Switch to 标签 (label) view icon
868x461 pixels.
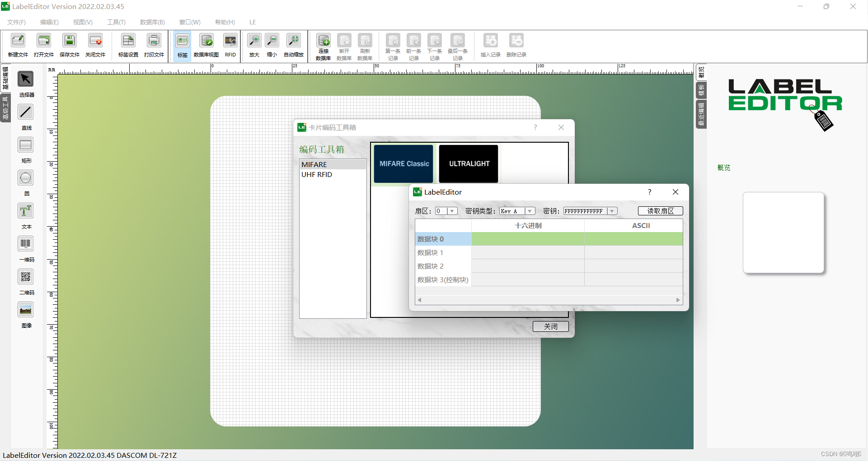coord(183,41)
